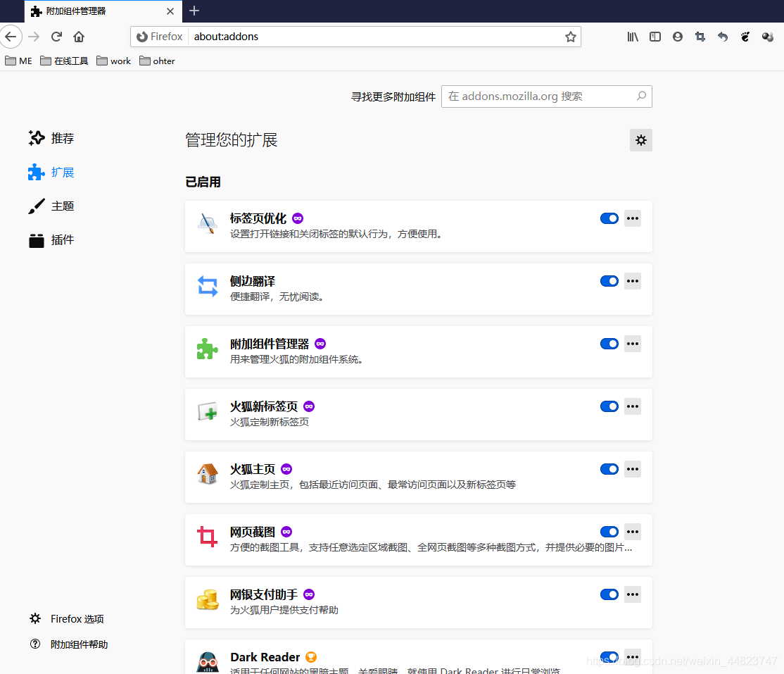
Task: Click the purple badge next to 网页截图
Action: pos(286,532)
